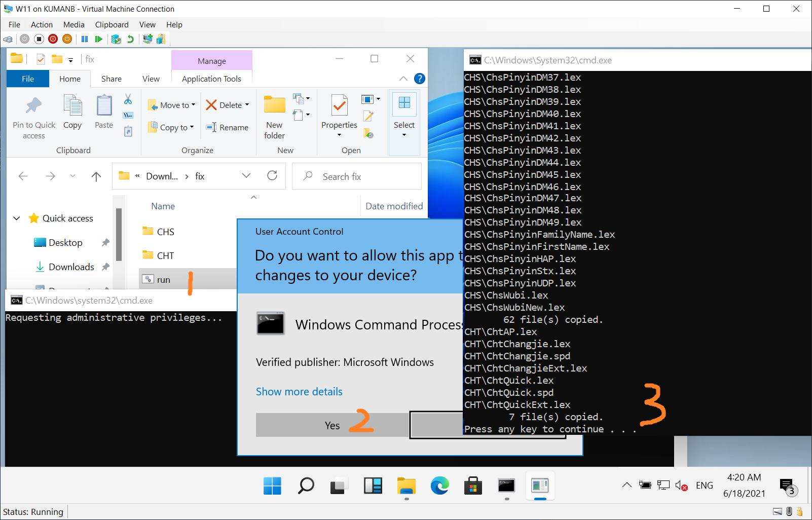812x520 pixels.
Task: Click the Turn Off VM stop icon
Action: pos(39,39)
